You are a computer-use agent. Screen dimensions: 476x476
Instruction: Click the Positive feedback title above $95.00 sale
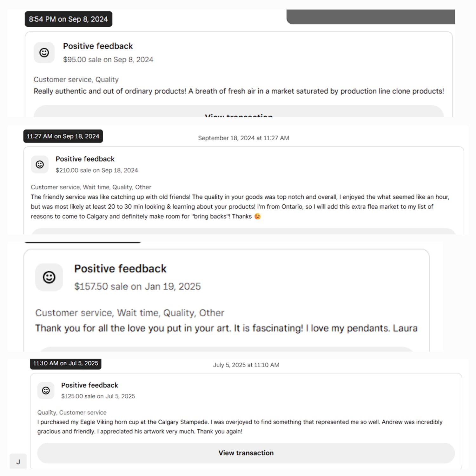coord(98,46)
